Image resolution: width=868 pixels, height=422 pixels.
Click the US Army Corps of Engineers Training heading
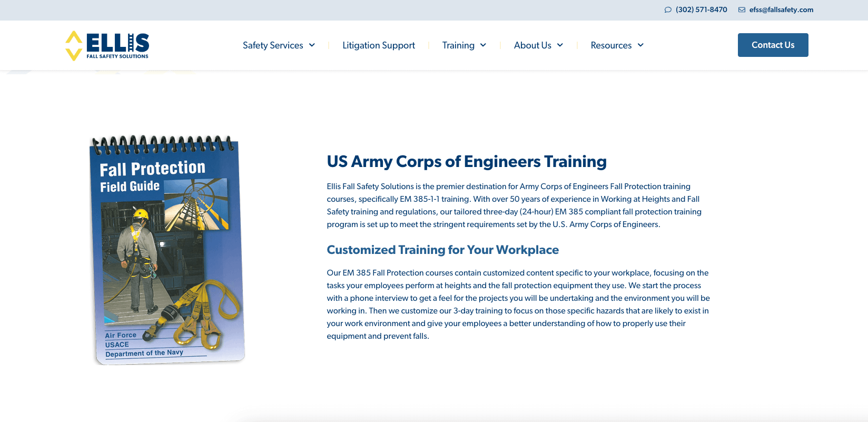pos(467,161)
